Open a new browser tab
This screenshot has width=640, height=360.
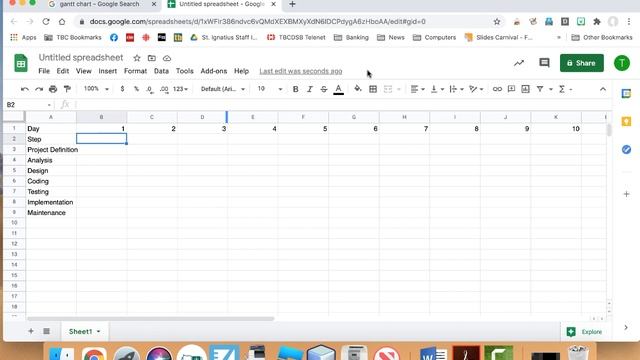(292, 4)
